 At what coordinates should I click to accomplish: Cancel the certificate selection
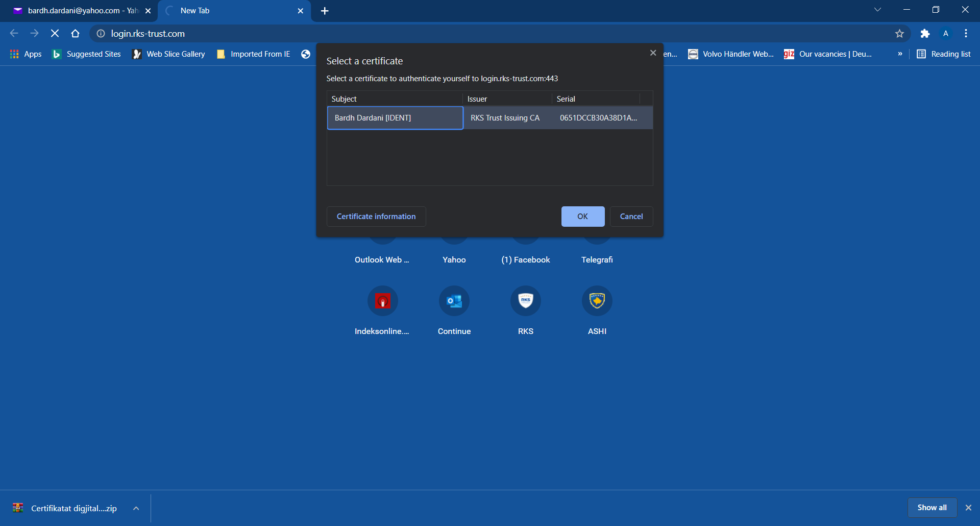tap(631, 217)
